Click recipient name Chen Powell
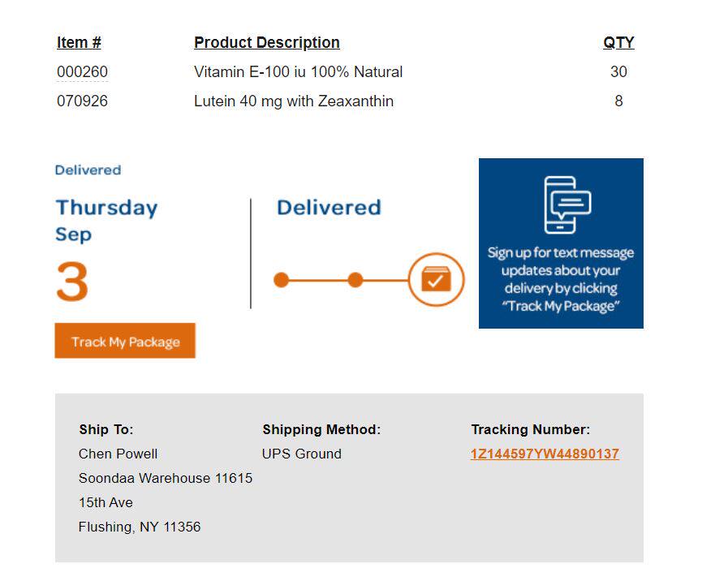The width and height of the screenshot is (728, 581). click(x=118, y=454)
